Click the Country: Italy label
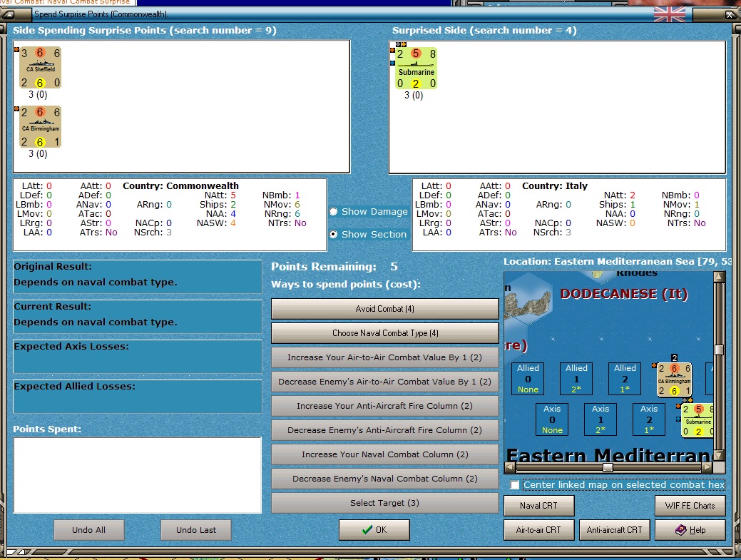 [555, 185]
